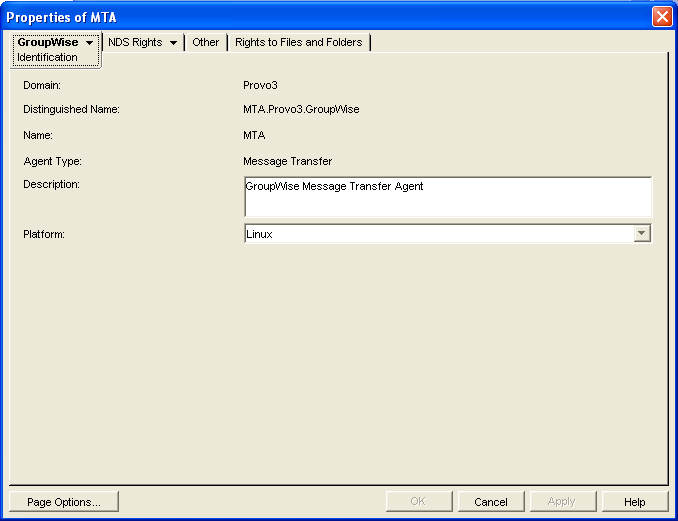This screenshot has width=678, height=521.
Task: Click the Cancel button
Action: point(491,502)
